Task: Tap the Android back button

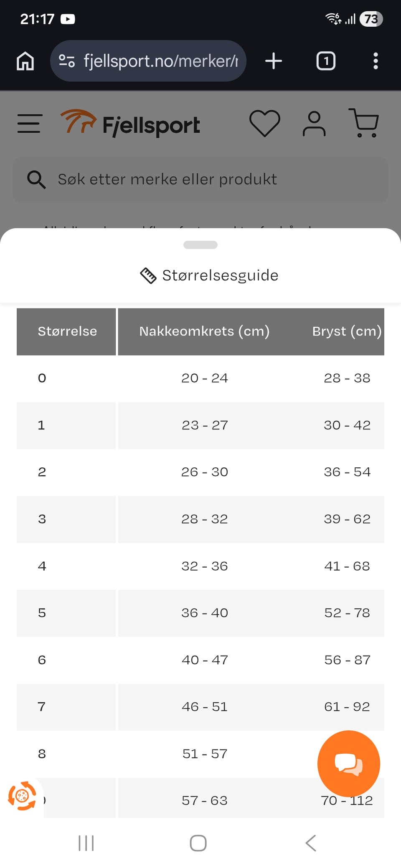Action: coord(311,843)
